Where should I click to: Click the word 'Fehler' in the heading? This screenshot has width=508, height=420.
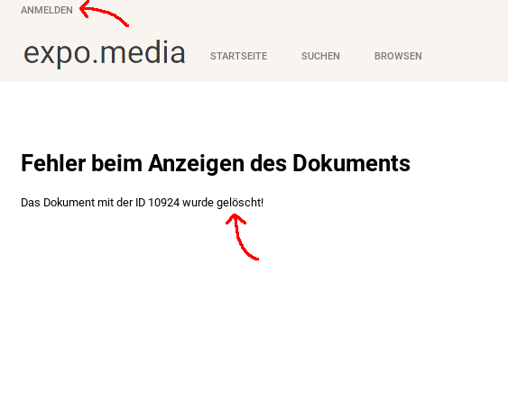[x=53, y=163]
